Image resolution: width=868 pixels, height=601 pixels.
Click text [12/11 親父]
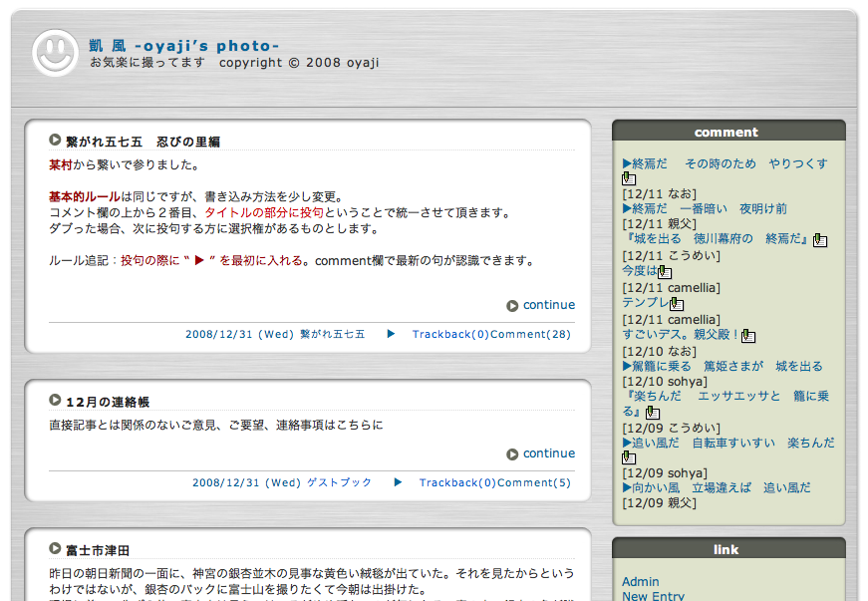pos(660,223)
